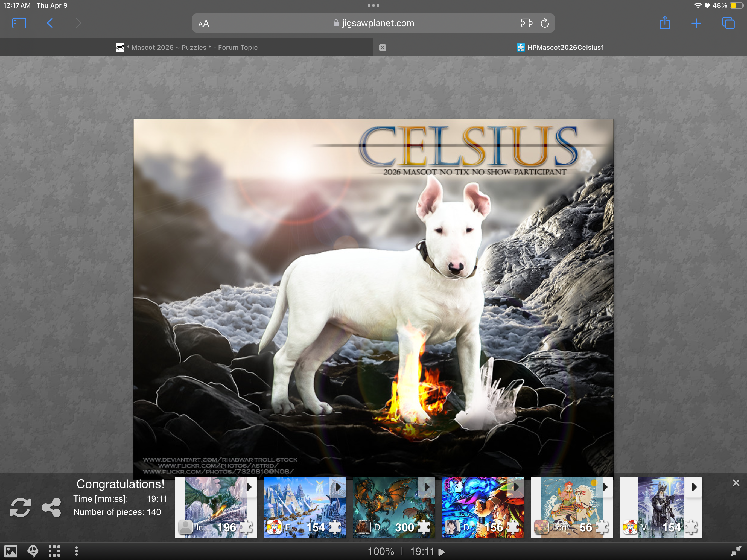Toggle the ghost image icon

[x=33, y=551]
